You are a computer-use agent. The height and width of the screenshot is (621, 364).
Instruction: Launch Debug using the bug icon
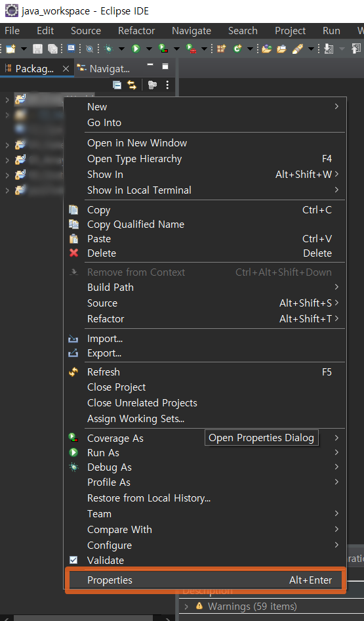[108, 49]
